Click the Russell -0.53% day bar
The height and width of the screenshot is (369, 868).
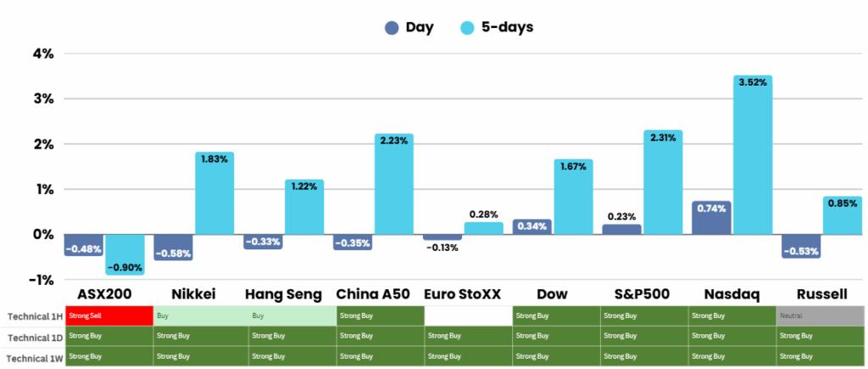[800, 246]
